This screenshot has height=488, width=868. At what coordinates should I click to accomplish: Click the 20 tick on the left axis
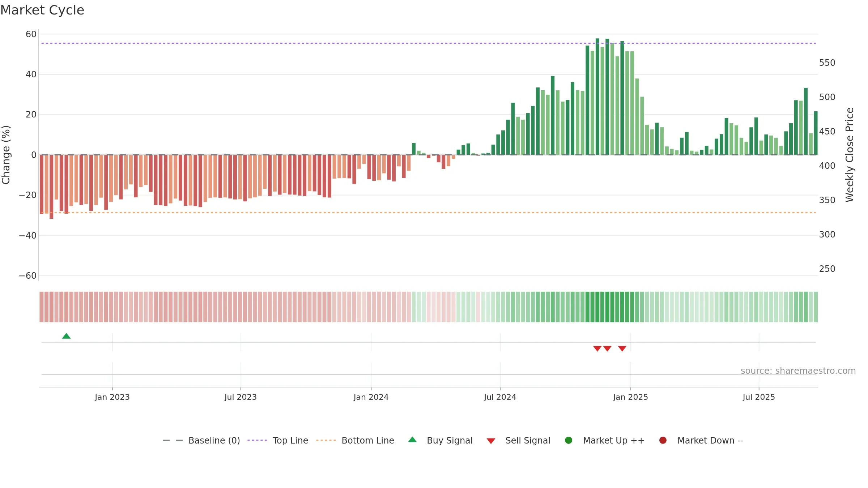tap(31, 115)
